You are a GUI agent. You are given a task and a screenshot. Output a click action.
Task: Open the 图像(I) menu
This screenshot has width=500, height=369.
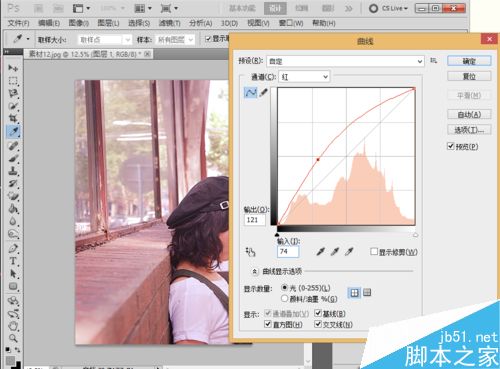point(79,23)
